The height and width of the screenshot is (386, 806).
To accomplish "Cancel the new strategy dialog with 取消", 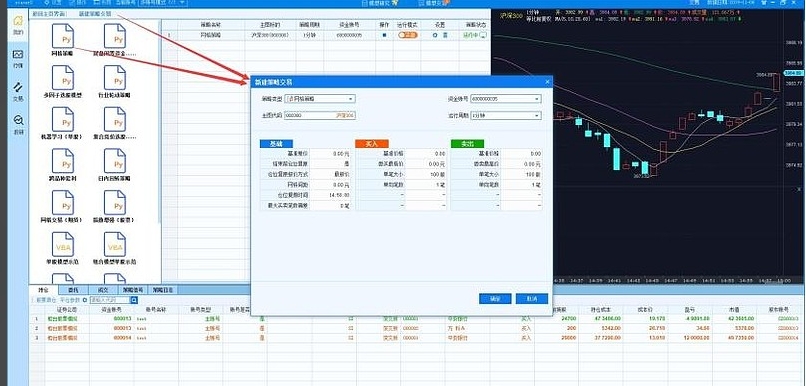I will [532, 299].
